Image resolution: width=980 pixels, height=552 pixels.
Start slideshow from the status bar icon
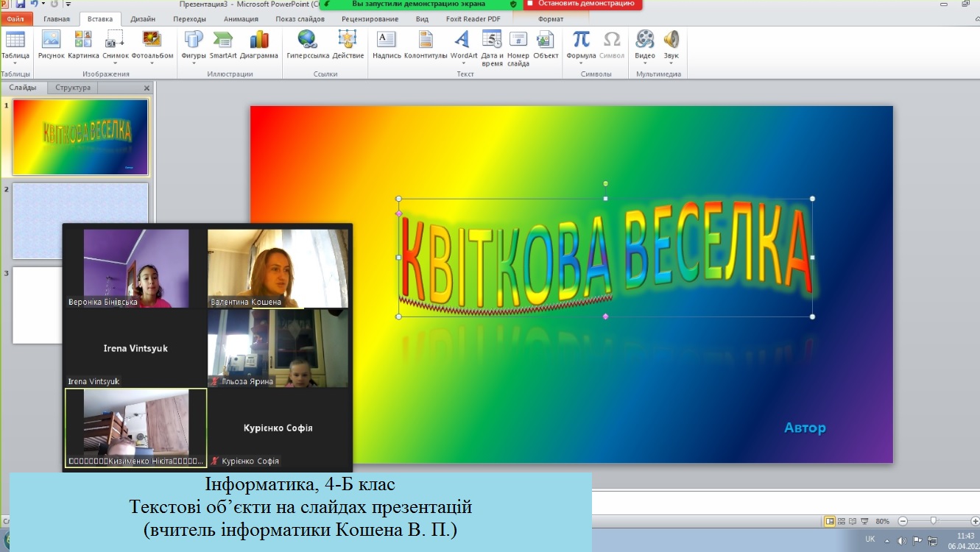point(866,521)
